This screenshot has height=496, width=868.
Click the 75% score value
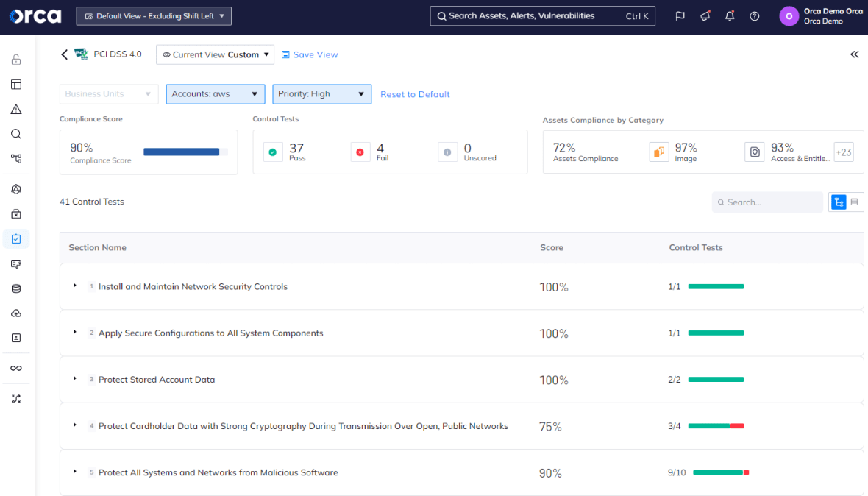coord(550,427)
